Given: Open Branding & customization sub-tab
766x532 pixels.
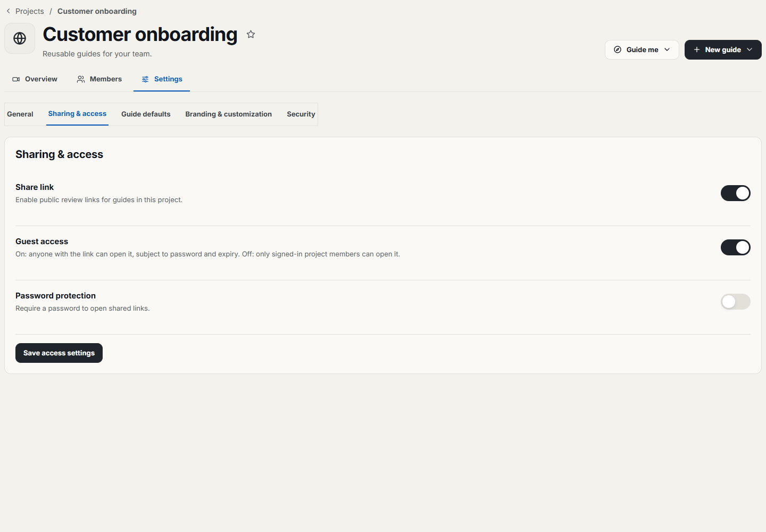Looking at the screenshot, I should (x=229, y=114).
